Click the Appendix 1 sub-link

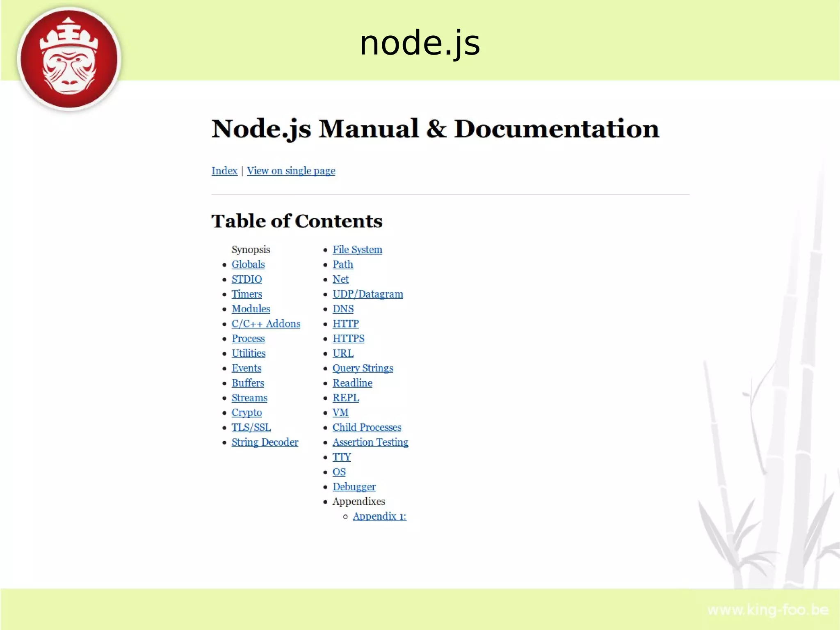coord(379,516)
